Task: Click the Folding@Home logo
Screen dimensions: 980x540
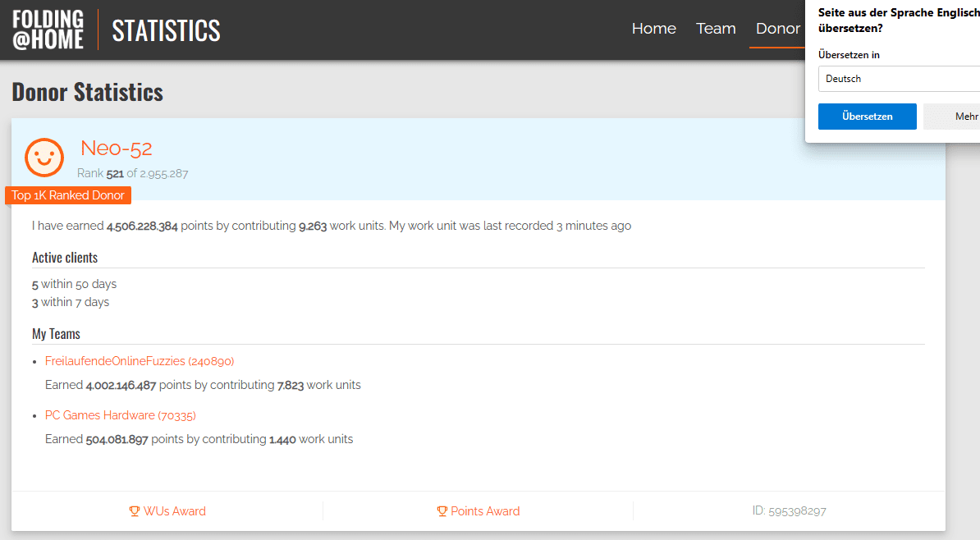Action: coord(48,30)
